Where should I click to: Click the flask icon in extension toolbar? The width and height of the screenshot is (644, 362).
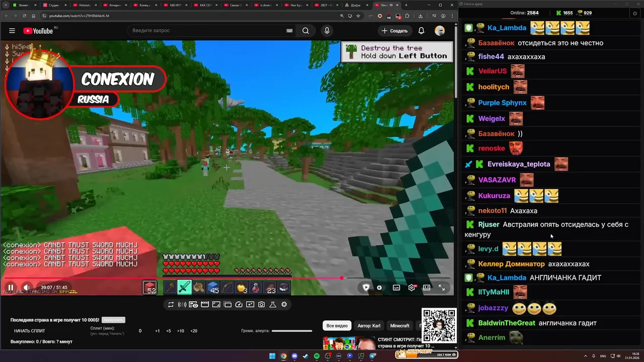pos(273,305)
